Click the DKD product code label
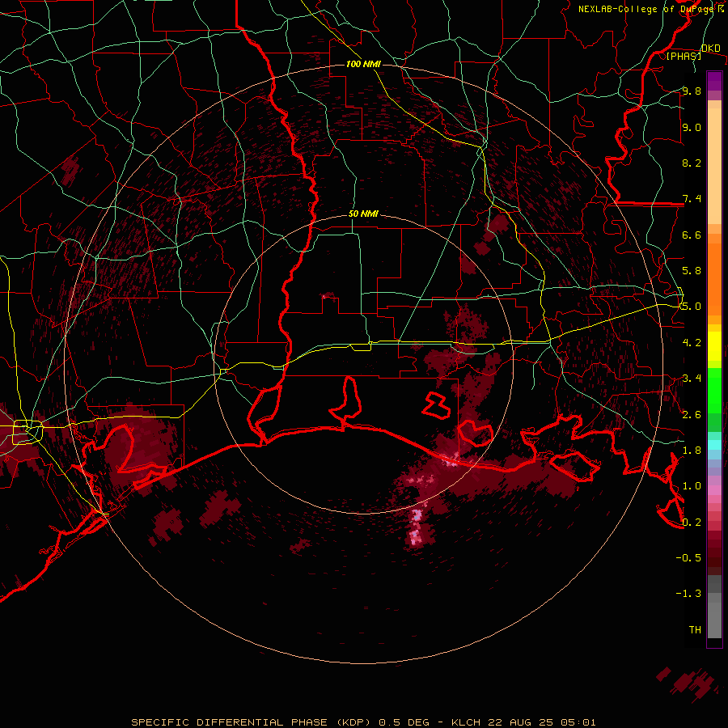The height and width of the screenshot is (728, 728). click(x=711, y=49)
